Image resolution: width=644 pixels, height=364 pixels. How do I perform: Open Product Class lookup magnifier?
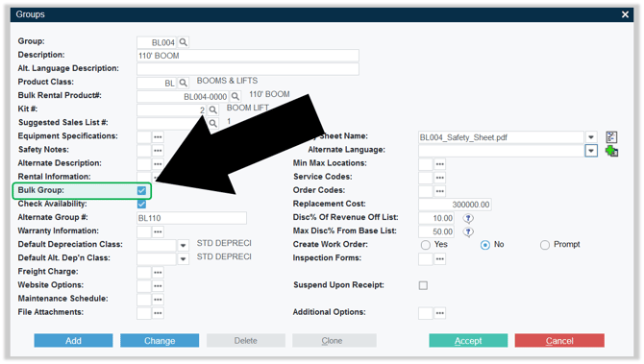[184, 83]
